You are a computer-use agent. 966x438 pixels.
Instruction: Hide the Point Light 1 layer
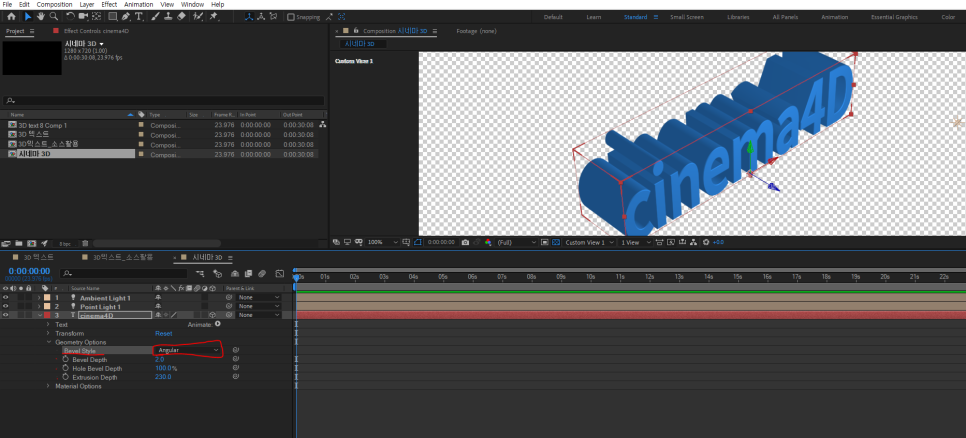click(6, 306)
